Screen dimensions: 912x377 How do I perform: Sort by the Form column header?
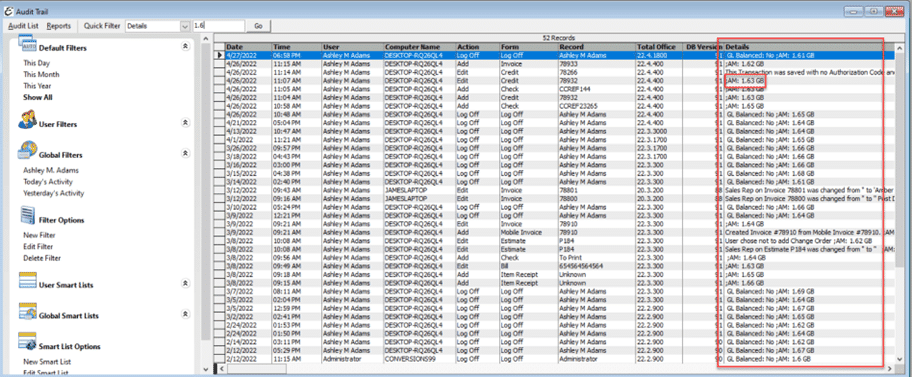click(x=528, y=47)
